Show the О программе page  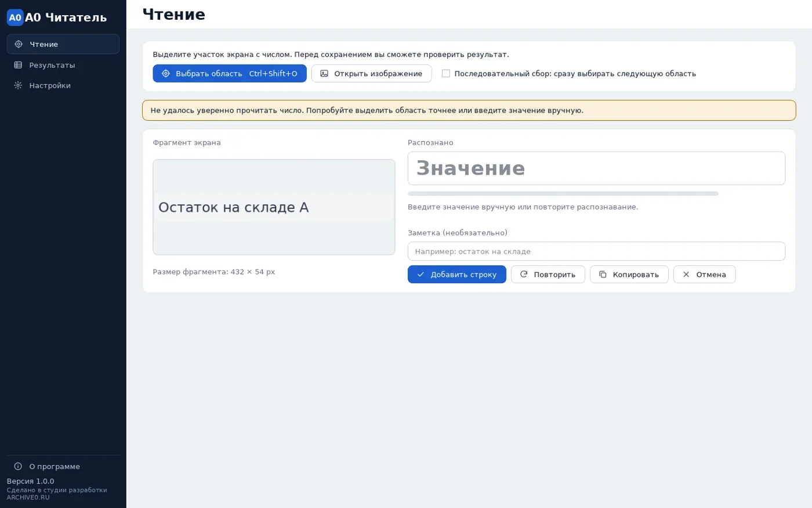[63, 466]
